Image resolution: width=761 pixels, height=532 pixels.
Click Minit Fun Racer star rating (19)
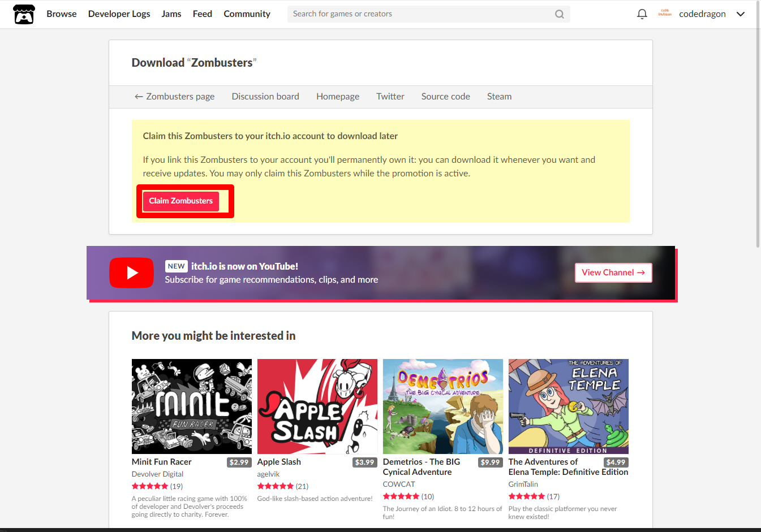click(157, 486)
